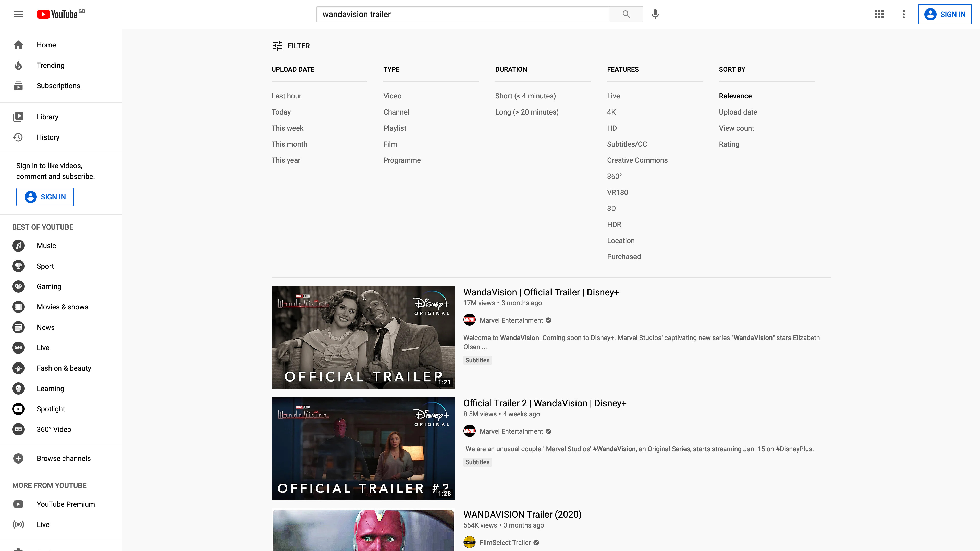This screenshot has height=551, width=980.
Task: Filter by Short (< 4 minutes) duration
Action: (525, 96)
